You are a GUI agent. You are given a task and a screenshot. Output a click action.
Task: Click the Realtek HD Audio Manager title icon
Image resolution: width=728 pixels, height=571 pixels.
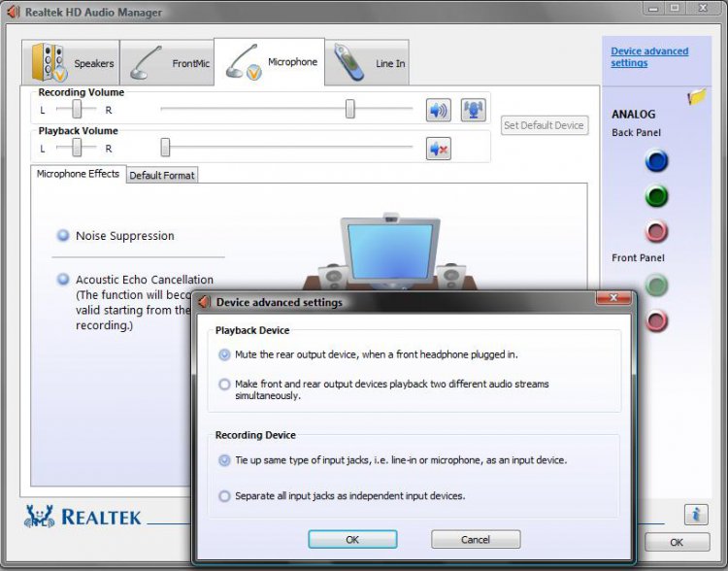(x=14, y=12)
